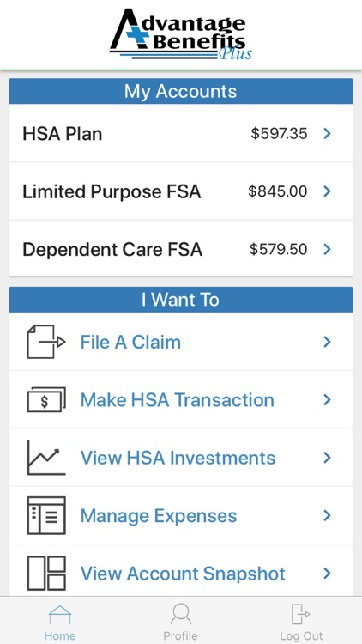This screenshot has height=644, width=362.
Task: Tap the Manage Expenses list icon
Action: 46,515
